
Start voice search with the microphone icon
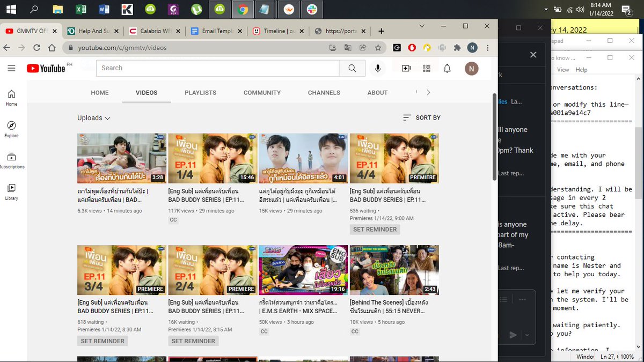tap(378, 68)
